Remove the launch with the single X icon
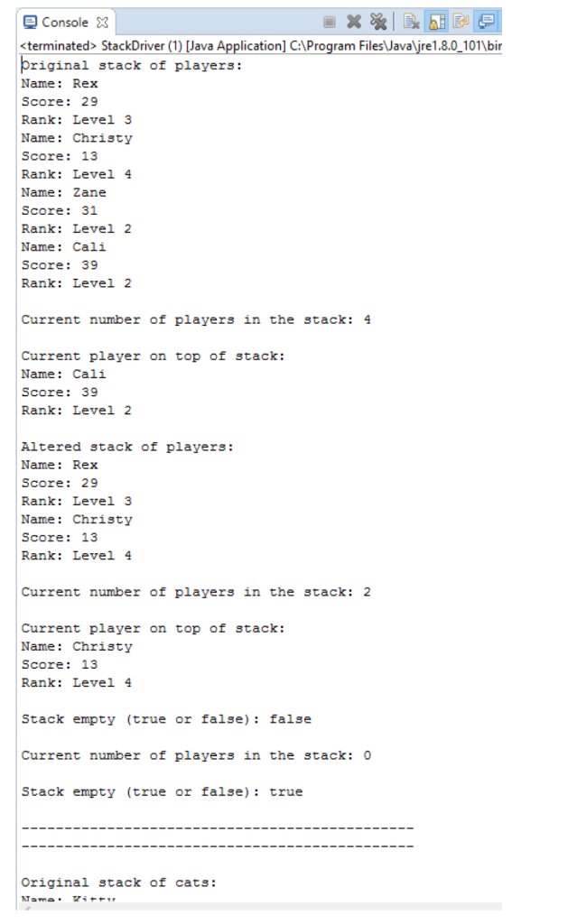 (354, 23)
